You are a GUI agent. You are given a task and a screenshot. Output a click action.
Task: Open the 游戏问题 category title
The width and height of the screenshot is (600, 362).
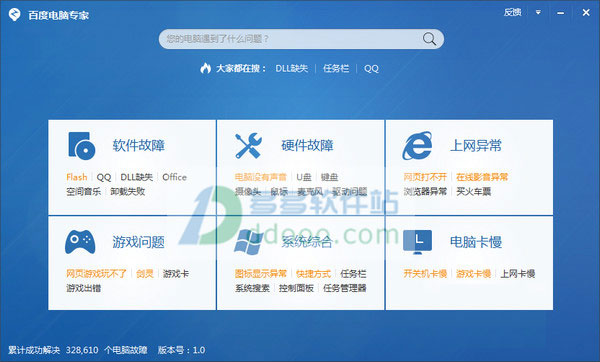[139, 242]
